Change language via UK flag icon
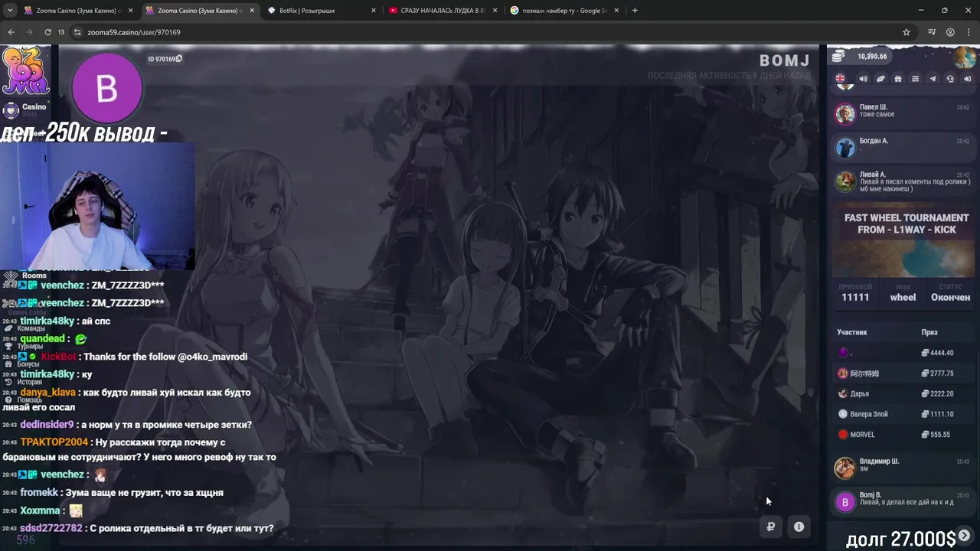Screen dimensions: 980x551 coord(840,79)
